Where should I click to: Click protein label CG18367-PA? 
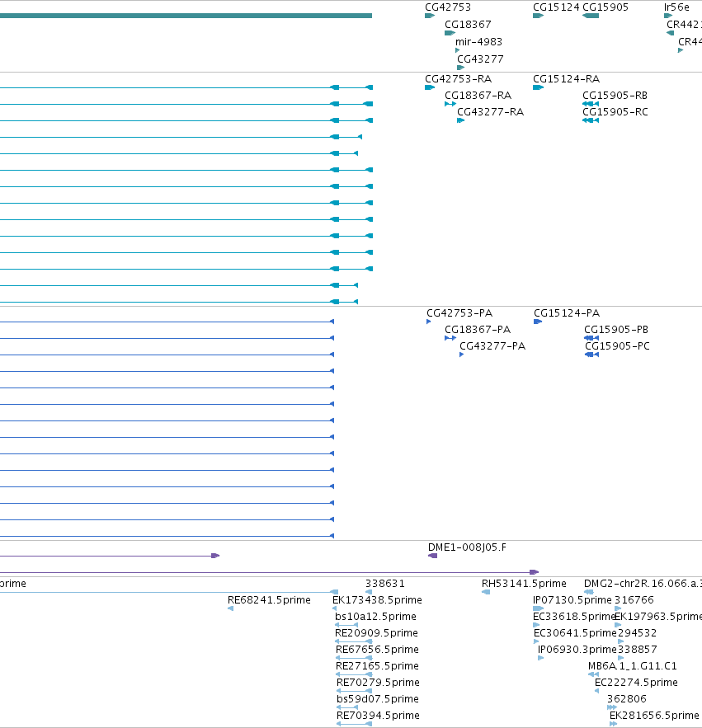[478, 330]
